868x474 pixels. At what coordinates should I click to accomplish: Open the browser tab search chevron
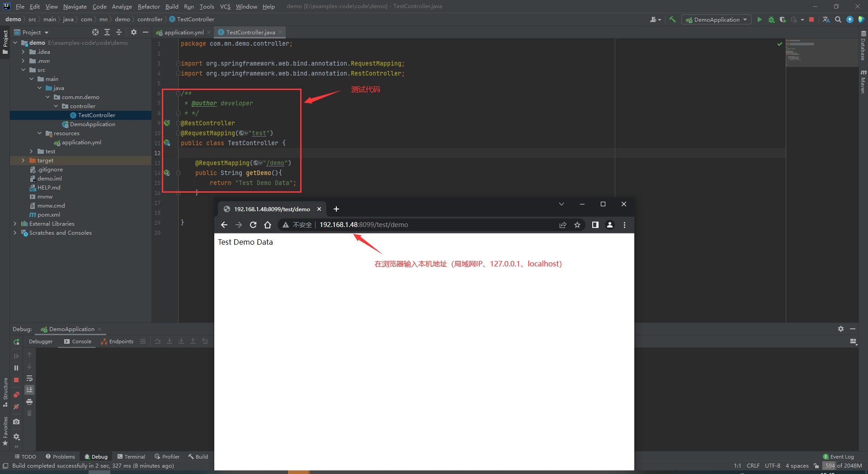[561, 204]
